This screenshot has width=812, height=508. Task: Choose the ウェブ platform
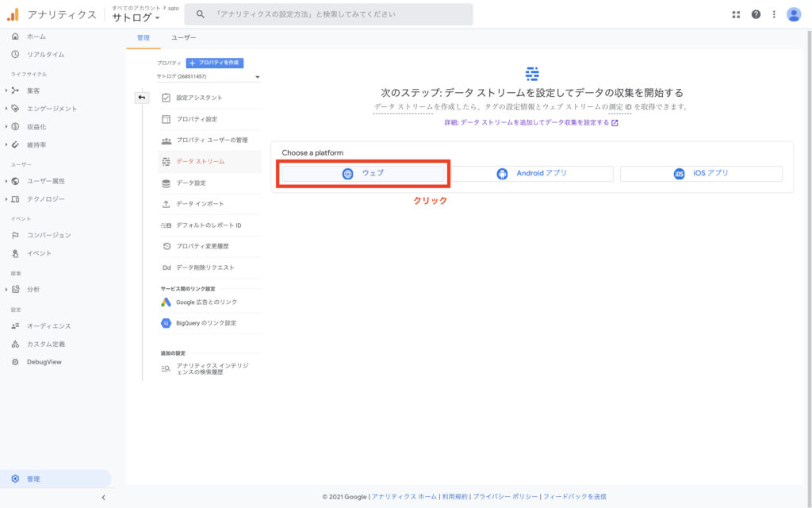(x=363, y=174)
